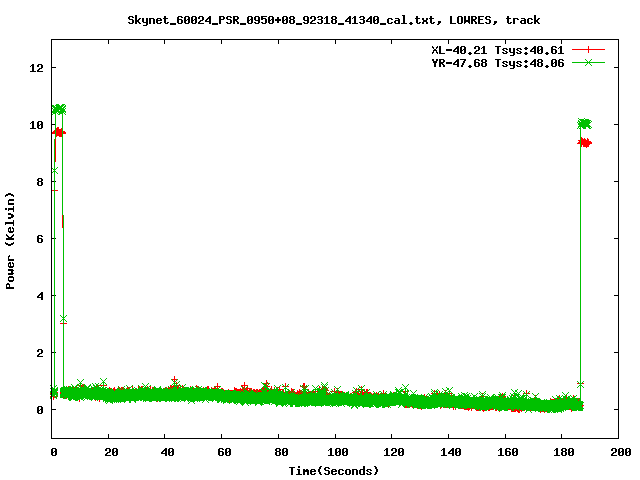Click x-axis tick label 80
The width and height of the screenshot is (640, 480).
[281, 452]
